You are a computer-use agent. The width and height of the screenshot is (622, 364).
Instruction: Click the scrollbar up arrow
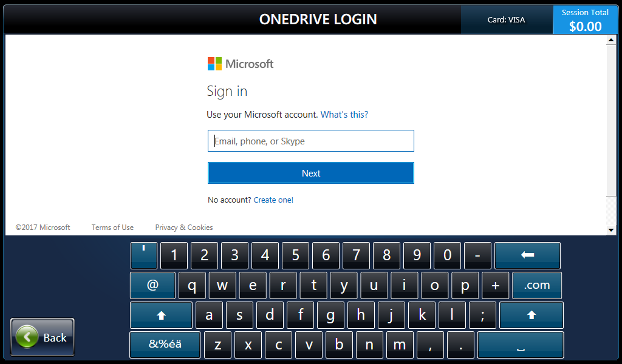tap(611, 40)
